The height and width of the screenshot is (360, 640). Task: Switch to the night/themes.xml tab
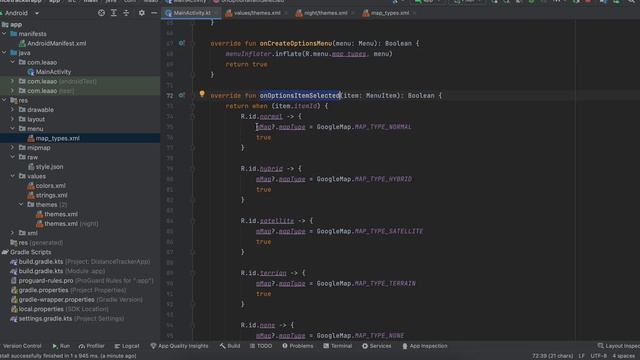326,13
